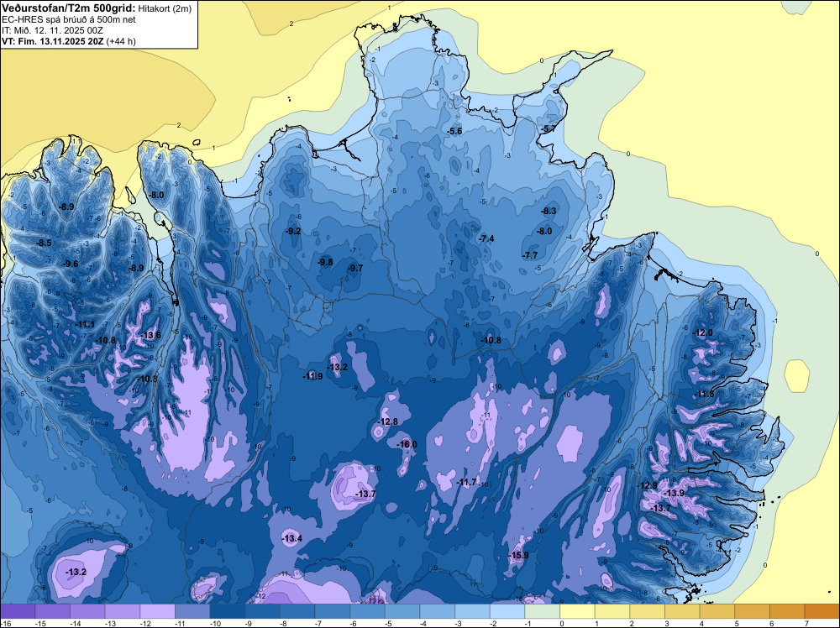Click the legend swatch between -10 and -9

pyautogui.click(x=228, y=611)
